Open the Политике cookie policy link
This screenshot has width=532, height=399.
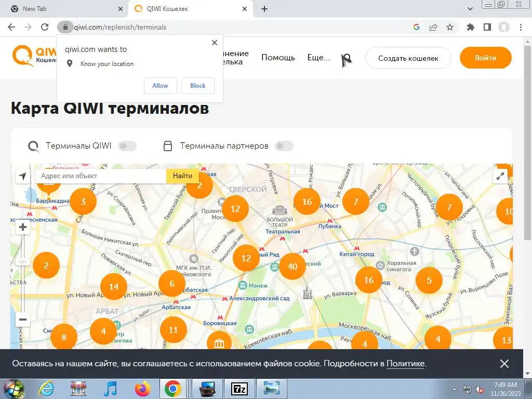pos(405,363)
